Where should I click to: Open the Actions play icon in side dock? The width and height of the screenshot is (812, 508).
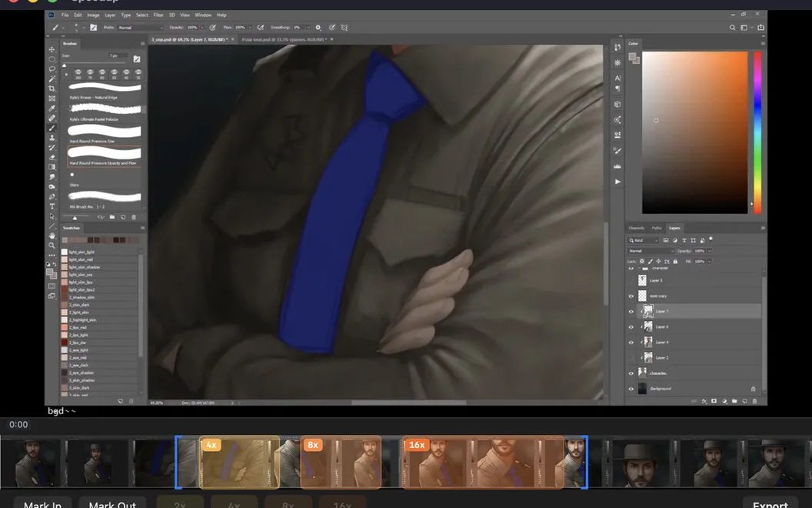coord(617,182)
